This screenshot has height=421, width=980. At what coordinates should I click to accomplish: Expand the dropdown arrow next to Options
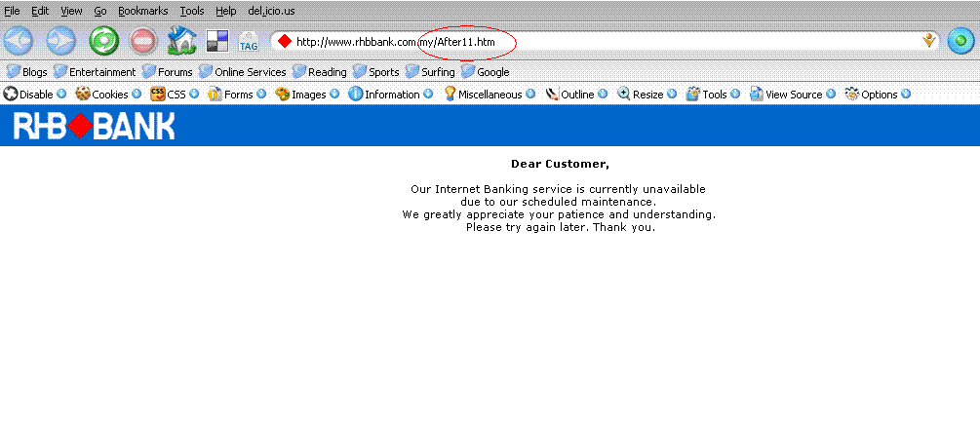(905, 95)
